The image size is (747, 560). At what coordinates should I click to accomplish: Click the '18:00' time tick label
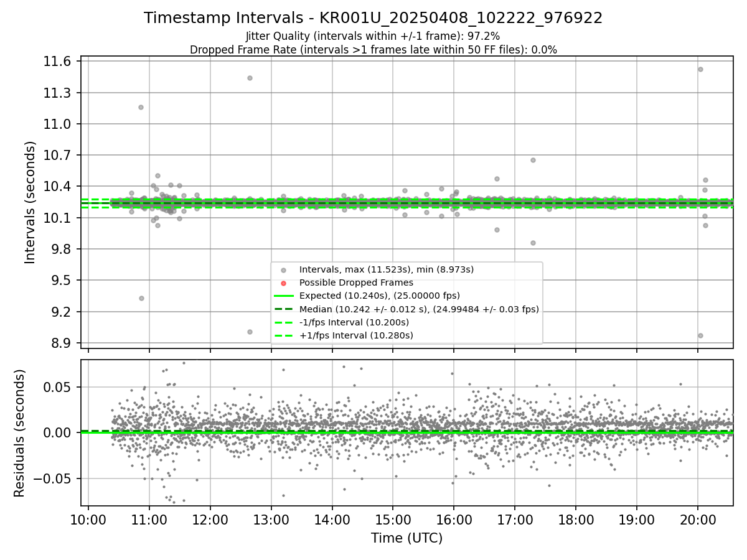(576, 519)
